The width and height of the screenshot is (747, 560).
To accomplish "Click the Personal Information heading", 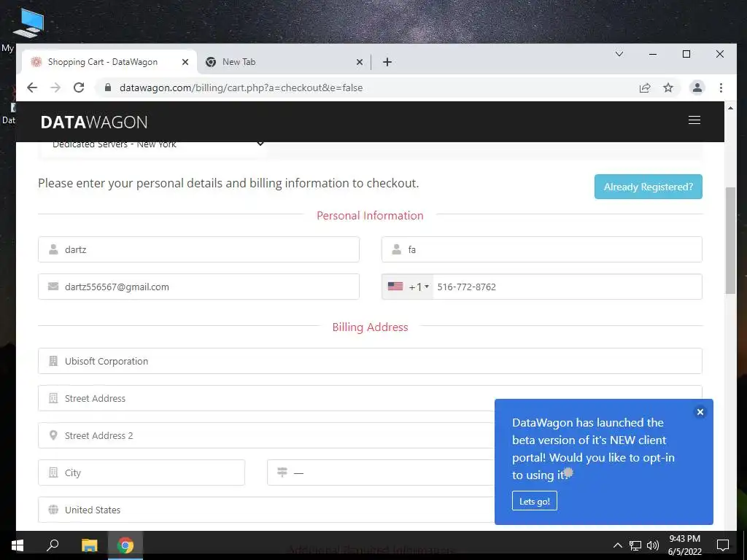I will click(370, 215).
